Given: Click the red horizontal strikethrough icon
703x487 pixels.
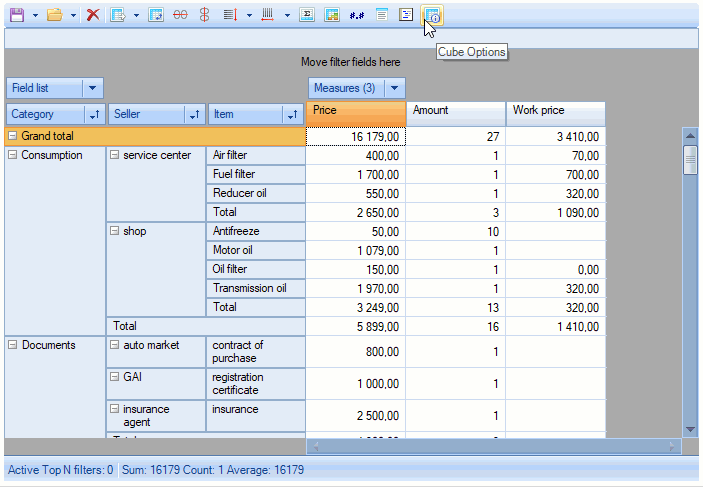Looking at the screenshot, I should [x=180, y=15].
